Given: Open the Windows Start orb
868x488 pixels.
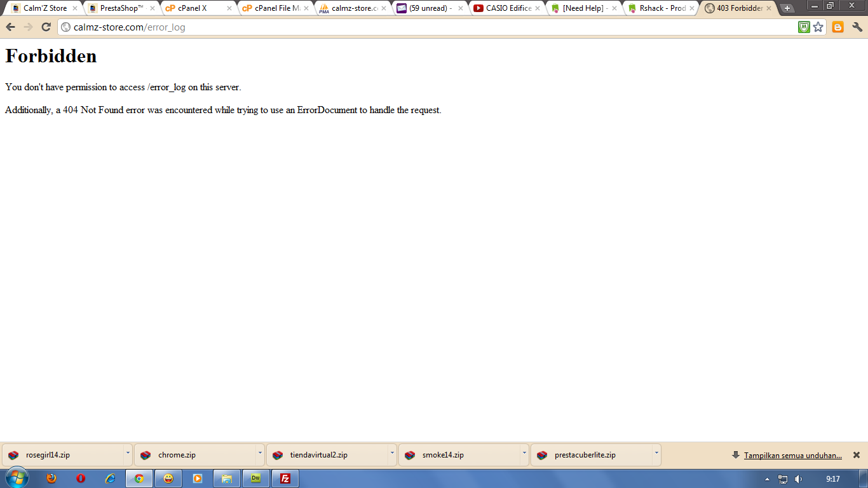Looking at the screenshot, I should (x=17, y=478).
